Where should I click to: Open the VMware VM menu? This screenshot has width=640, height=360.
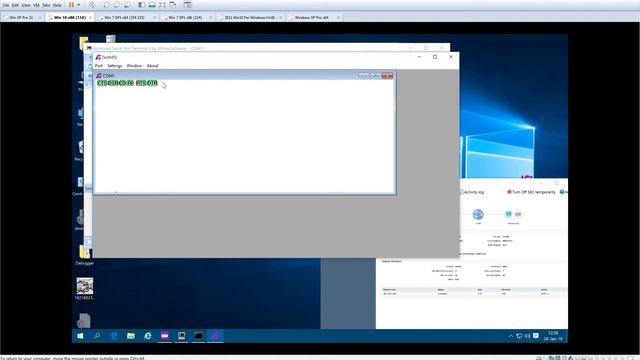(36, 5)
